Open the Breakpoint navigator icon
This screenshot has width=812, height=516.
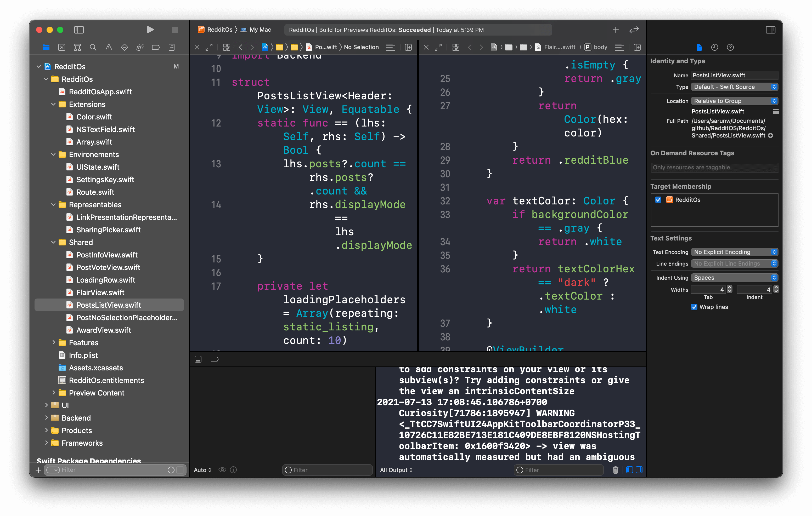(x=155, y=48)
